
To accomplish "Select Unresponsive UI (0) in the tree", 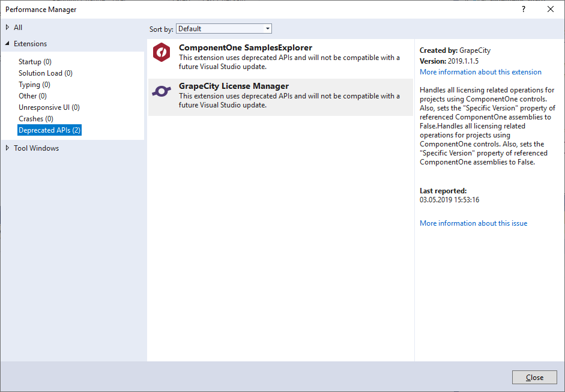I will click(x=49, y=107).
